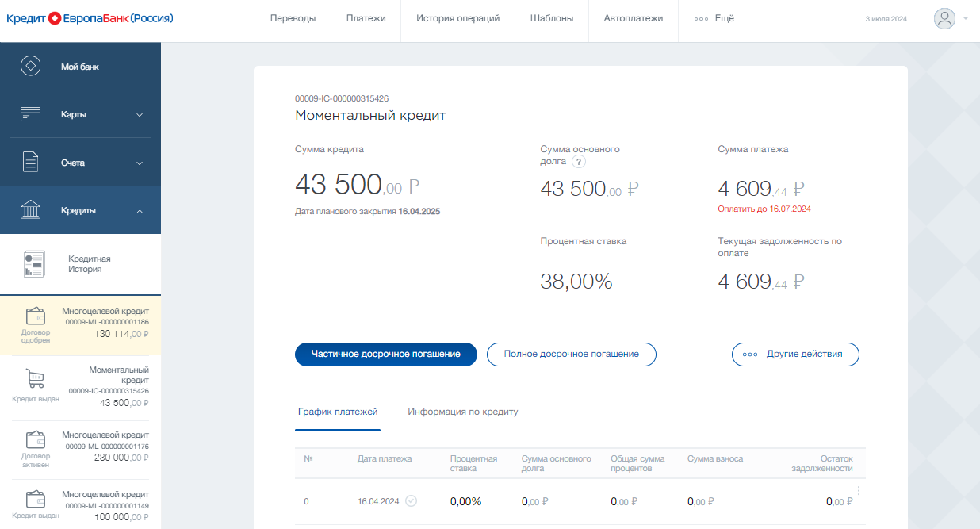Screen dimensions: 980x529
Task: Click Частичное досрочное погашение button
Action: pyautogui.click(x=385, y=354)
